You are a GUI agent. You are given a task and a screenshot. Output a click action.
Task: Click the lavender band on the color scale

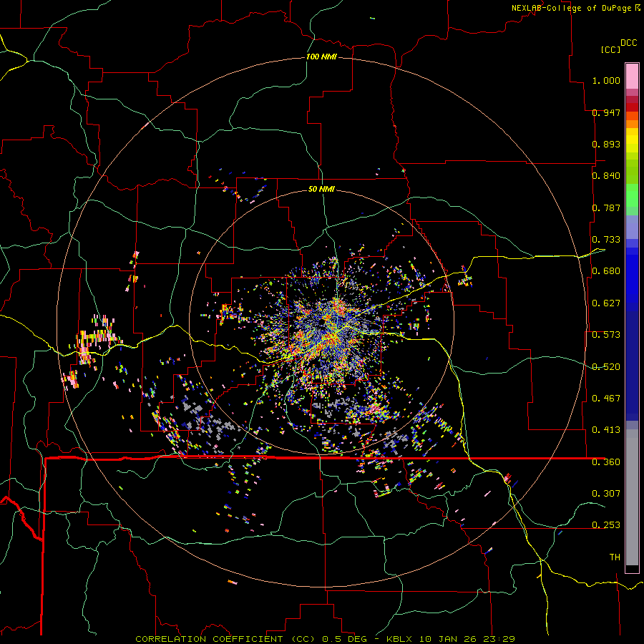click(x=632, y=227)
